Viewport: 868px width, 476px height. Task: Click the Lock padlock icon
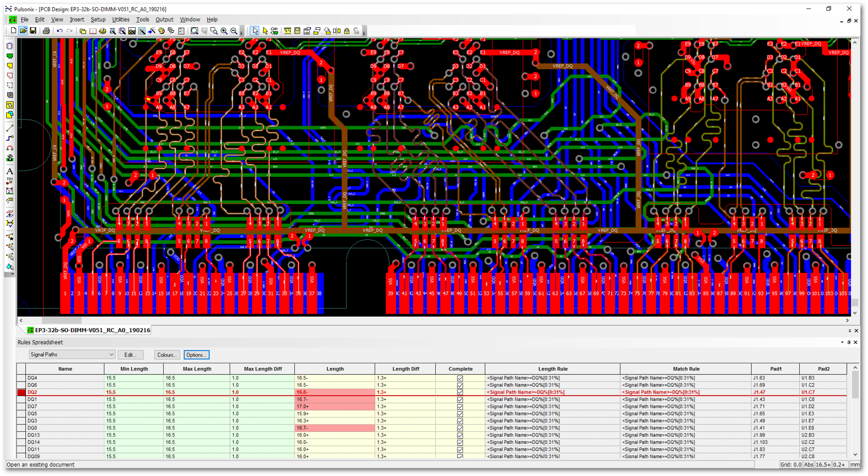click(347, 31)
